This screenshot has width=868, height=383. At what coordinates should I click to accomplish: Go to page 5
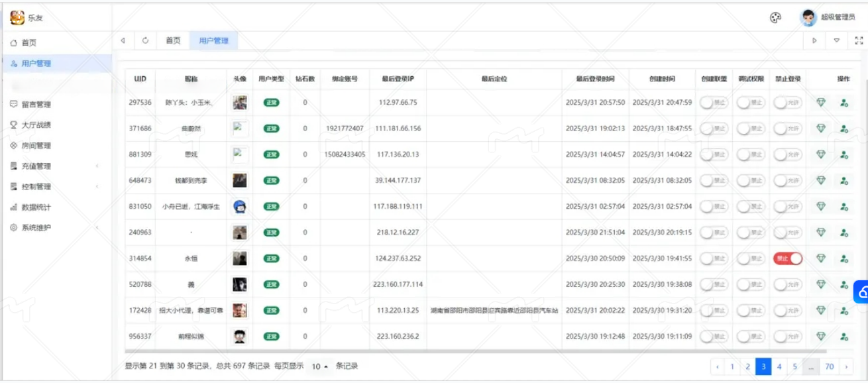pyautogui.click(x=795, y=366)
